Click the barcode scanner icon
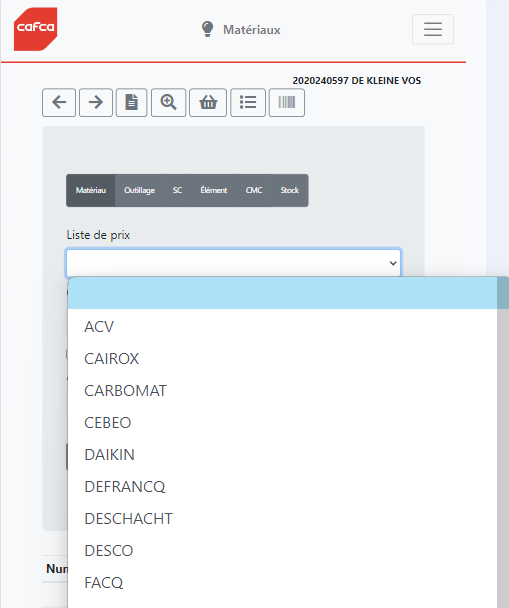Viewport: 509px width, 608px height. pos(287,103)
